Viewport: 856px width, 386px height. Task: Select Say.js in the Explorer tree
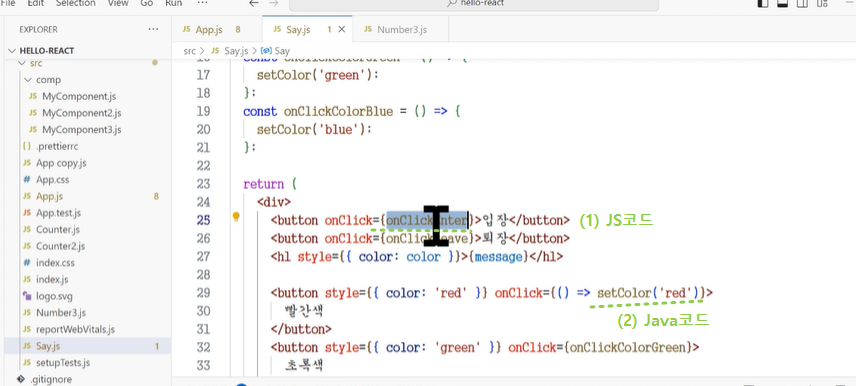pyautogui.click(x=48, y=346)
